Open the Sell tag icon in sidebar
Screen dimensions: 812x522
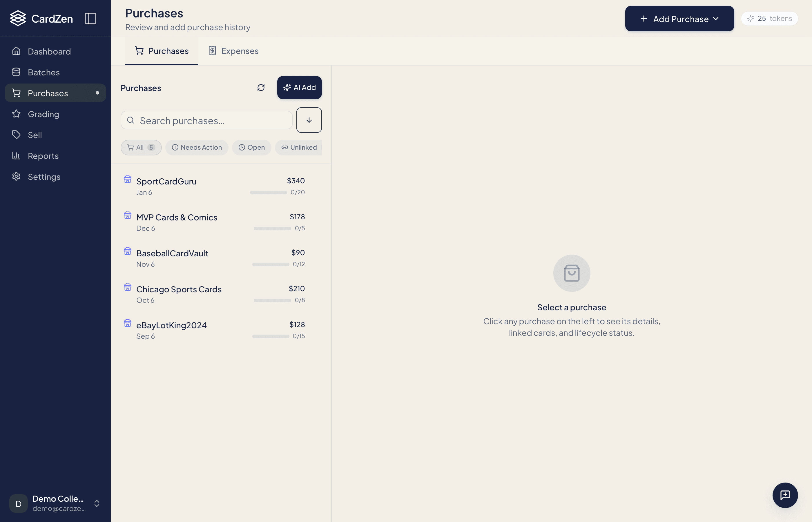pos(35,135)
